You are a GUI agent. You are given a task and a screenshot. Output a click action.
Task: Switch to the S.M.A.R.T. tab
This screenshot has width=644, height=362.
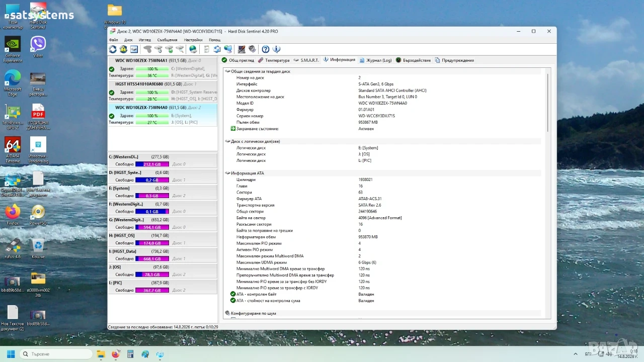point(306,60)
